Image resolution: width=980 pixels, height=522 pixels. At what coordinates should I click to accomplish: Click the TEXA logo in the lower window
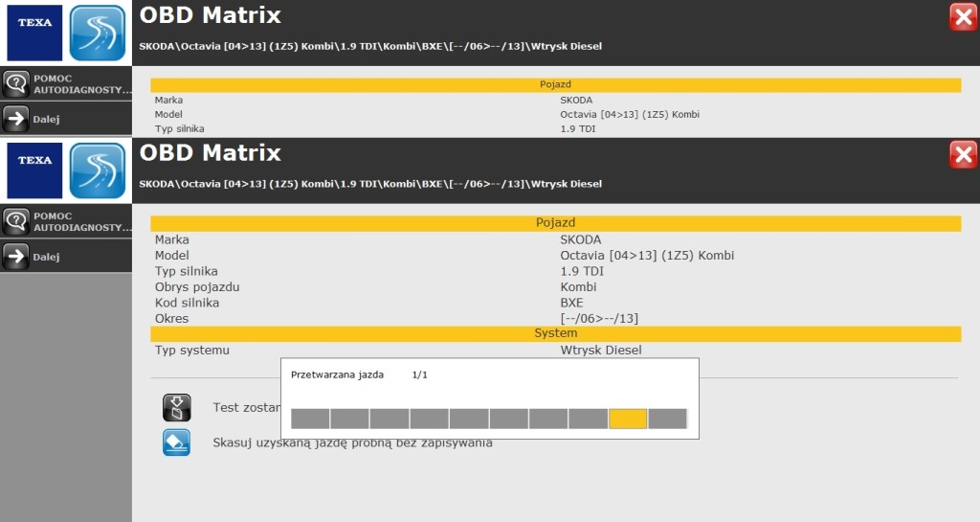pyautogui.click(x=34, y=170)
